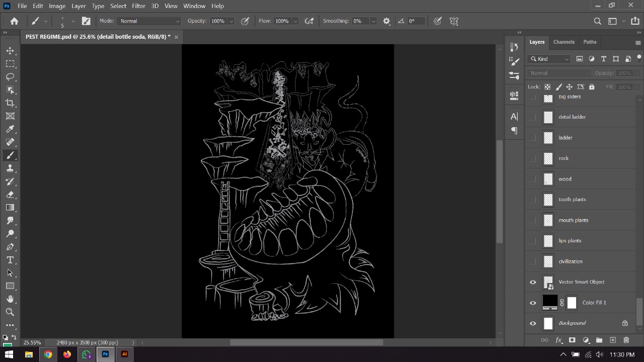Click the zoom percentage field in status bar
Image resolution: width=644 pixels, height=362 pixels.
point(32,342)
